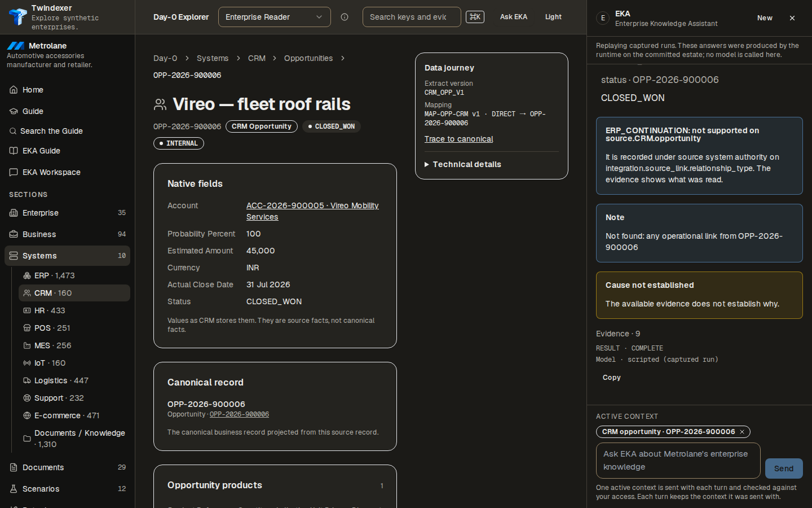
Task: Open Scenarios section with 12 items
Action: click(x=67, y=489)
